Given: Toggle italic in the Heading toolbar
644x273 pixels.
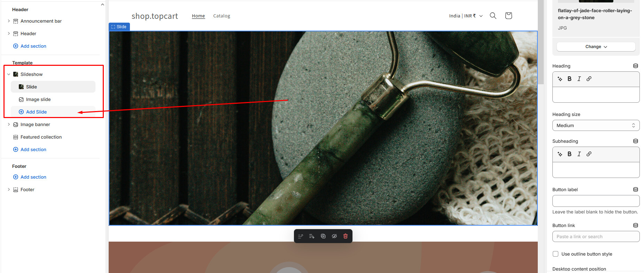Looking at the screenshot, I should click(579, 79).
